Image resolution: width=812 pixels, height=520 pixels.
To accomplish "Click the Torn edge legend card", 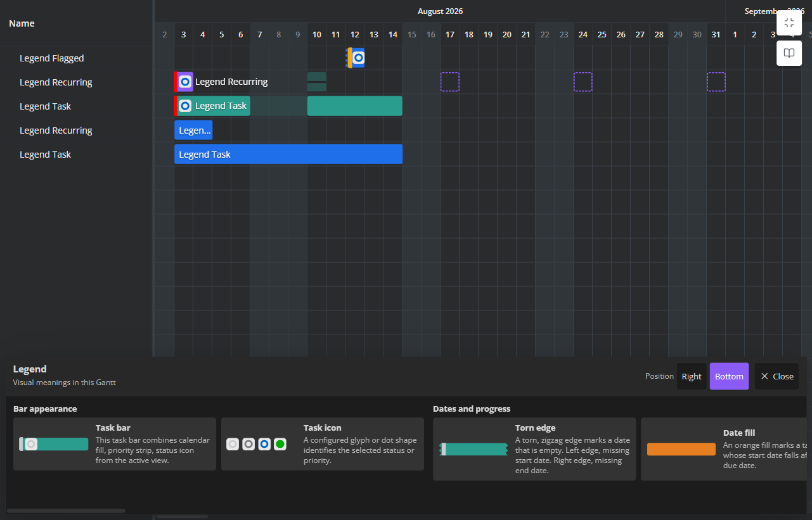I will pos(534,449).
